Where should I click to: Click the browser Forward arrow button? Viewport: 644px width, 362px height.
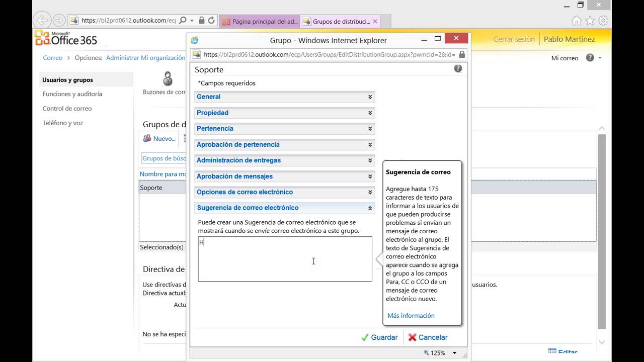tap(59, 21)
